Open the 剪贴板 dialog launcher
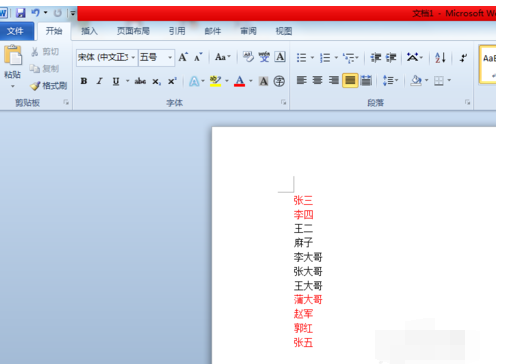506x364 pixels. coord(66,102)
